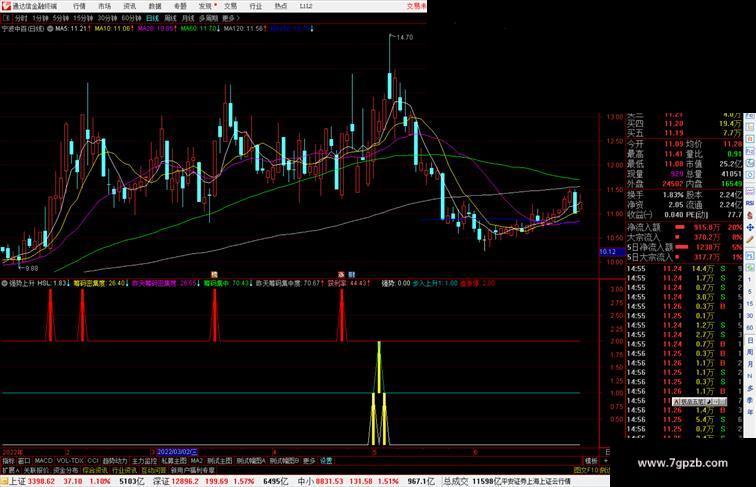This screenshot has width=756, height=487.
Task: Click the 换手 1.83% value
Action: [x=673, y=195]
